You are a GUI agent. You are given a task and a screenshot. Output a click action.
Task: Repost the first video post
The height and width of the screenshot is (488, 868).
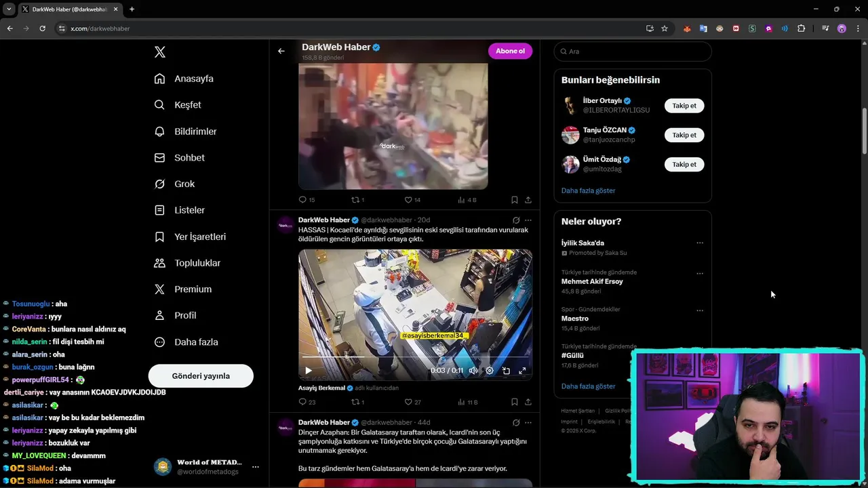click(357, 200)
